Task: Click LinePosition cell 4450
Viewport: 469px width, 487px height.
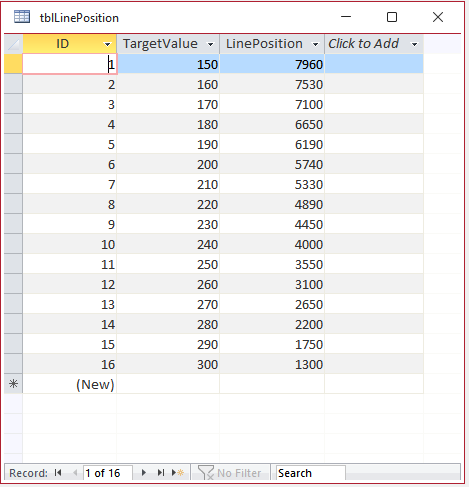Action: [272, 224]
